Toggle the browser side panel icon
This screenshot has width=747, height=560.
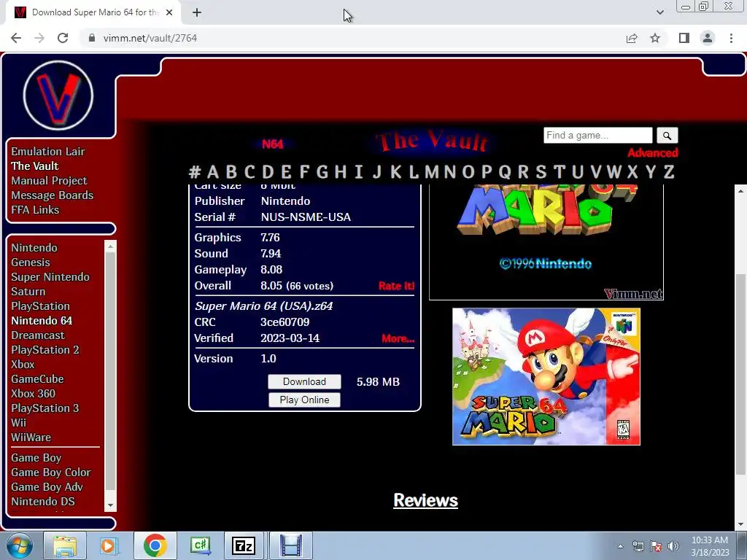684,38
